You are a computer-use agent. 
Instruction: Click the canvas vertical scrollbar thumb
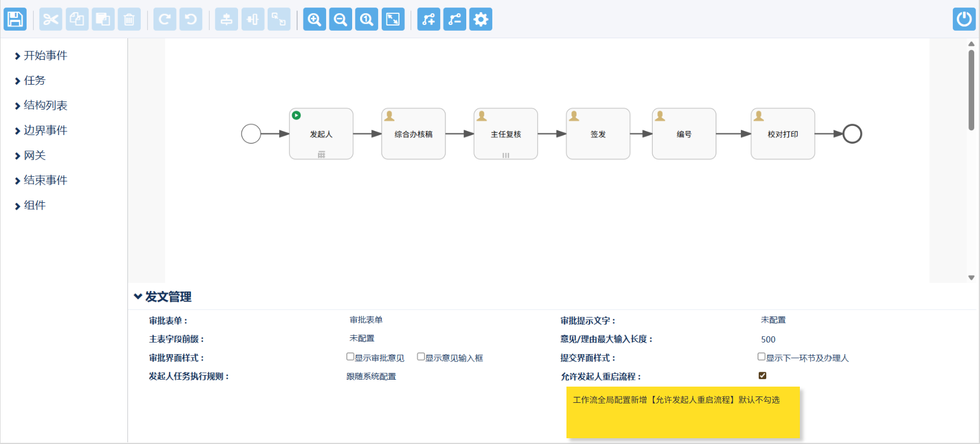(x=971, y=90)
